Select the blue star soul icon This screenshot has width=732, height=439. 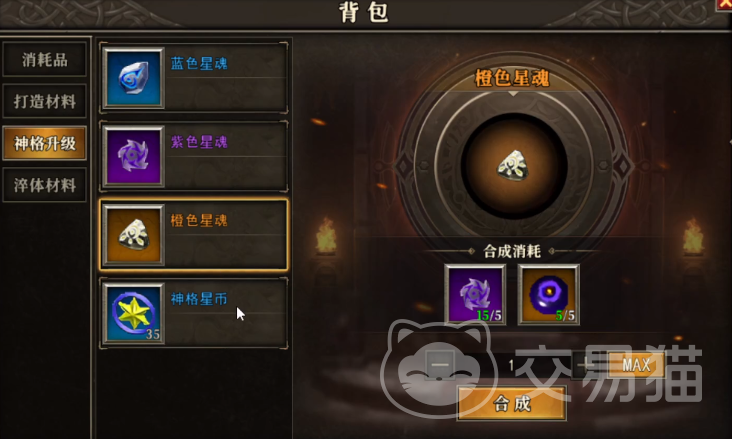pos(134,78)
